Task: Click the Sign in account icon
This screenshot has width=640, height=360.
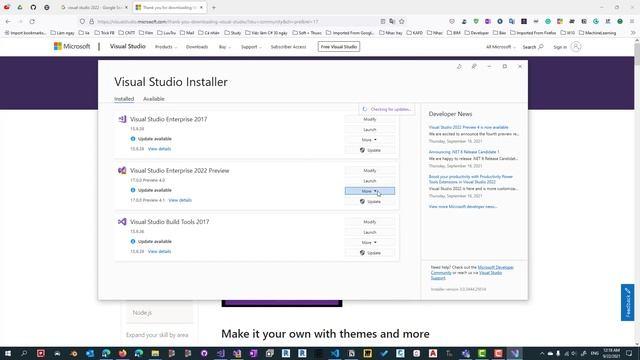Action: click(x=576, y=47)
